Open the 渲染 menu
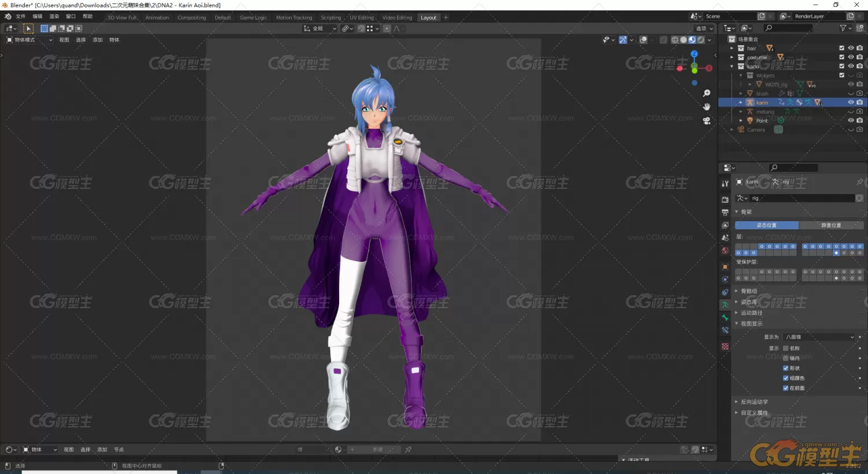The height and width of the screenshot is (474, 868). pyautogui.click(x=54, y=17)
